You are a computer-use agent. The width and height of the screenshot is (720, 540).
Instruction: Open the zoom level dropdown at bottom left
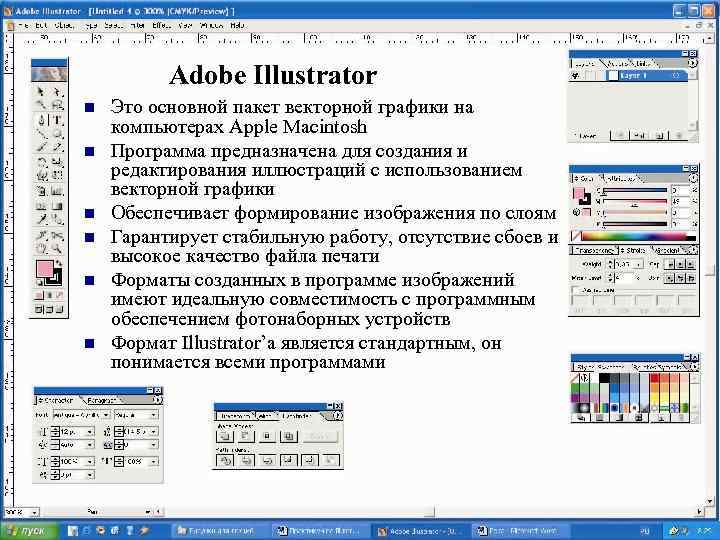point(35,512)
